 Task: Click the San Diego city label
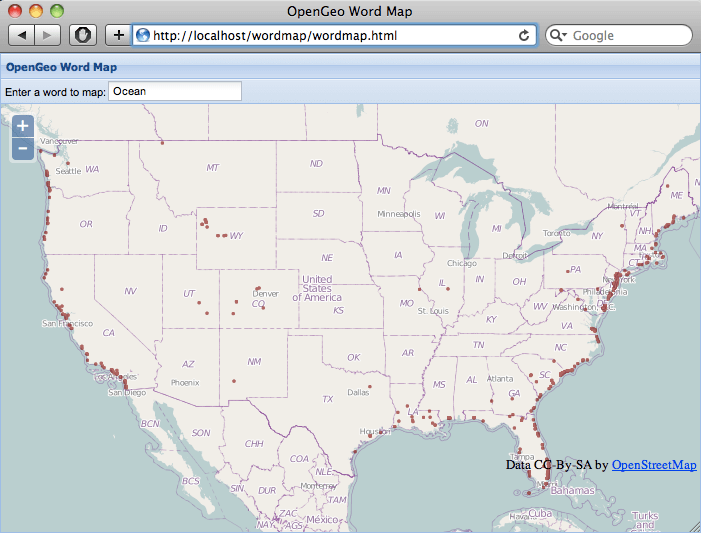[127, 393]
